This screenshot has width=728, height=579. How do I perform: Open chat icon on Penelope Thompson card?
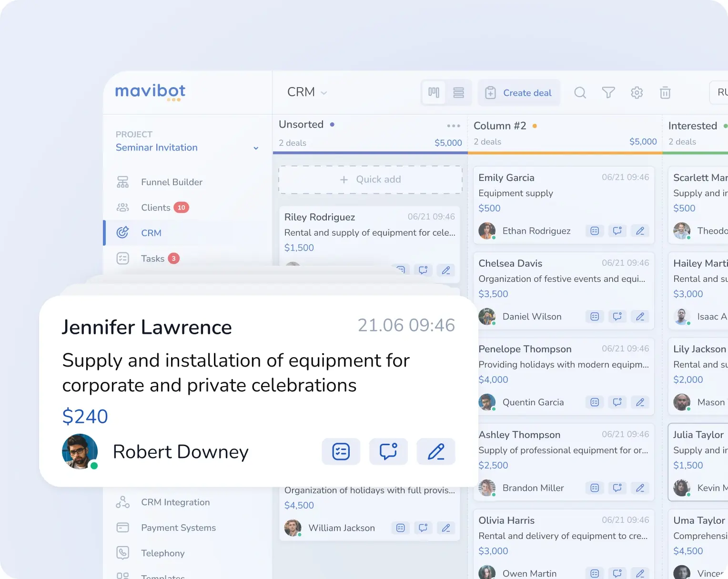[617, 402]
